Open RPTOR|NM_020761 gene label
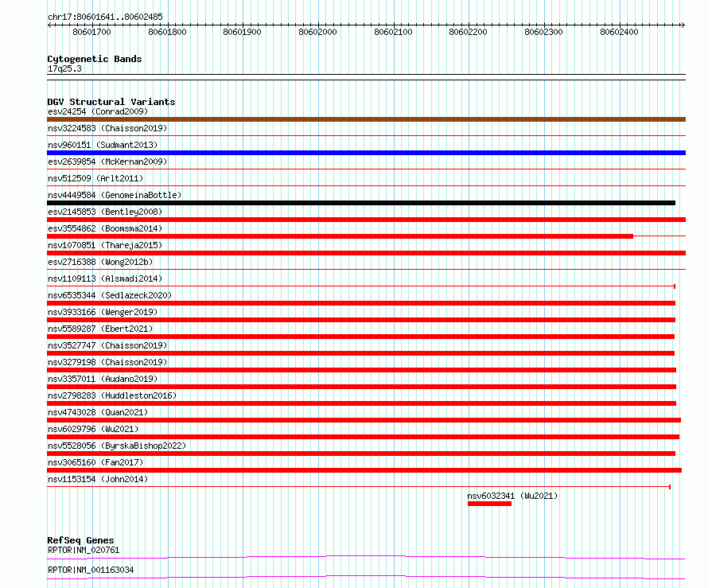 tap(84, 550)
